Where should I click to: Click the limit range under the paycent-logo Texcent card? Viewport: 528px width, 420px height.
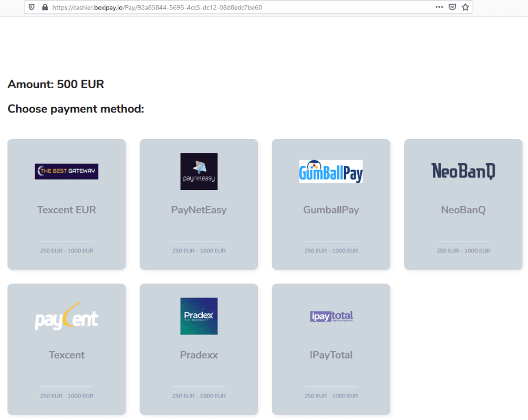click(67, 396)
